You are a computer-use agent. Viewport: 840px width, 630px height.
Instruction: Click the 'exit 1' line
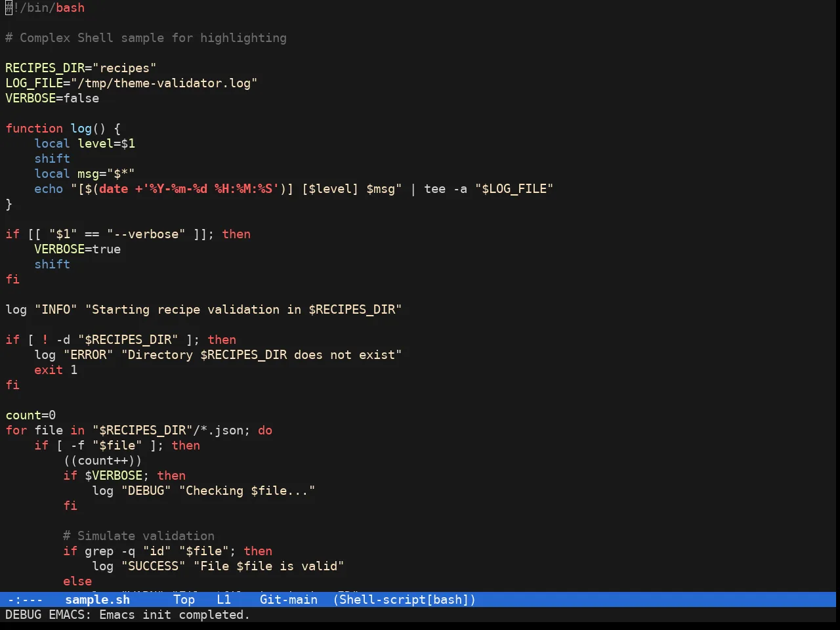(x=56, y=370)
